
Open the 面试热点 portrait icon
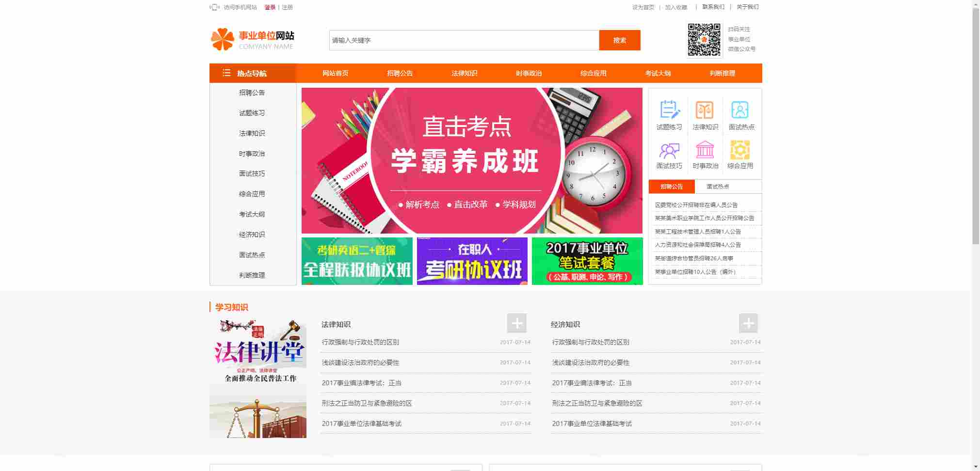coord(740,110)
